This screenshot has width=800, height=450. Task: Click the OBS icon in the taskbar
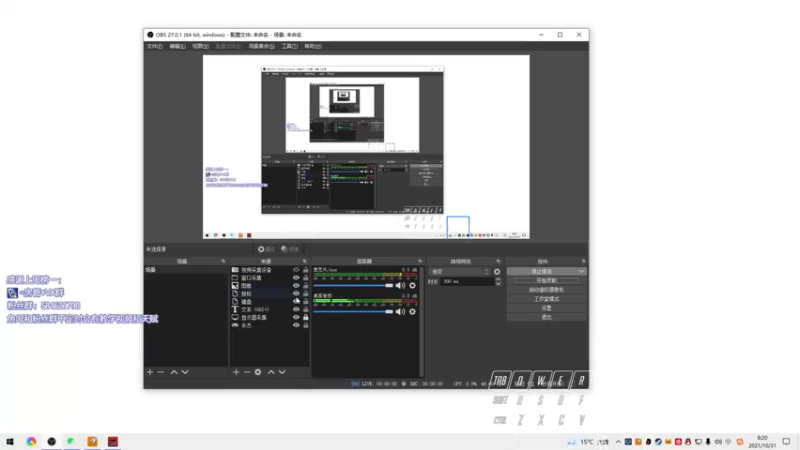pos(52,441)
